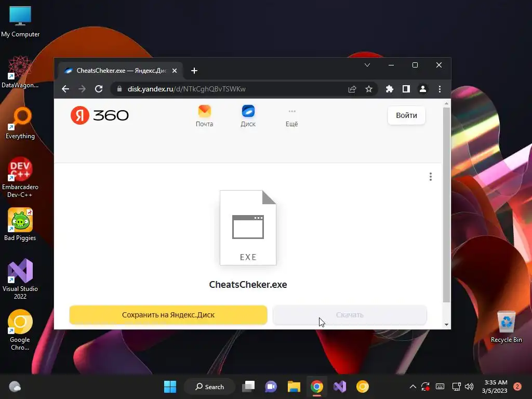Minimize the Chrome window
The width and height of the screenshot is (532, 399).
click(391, 65)
